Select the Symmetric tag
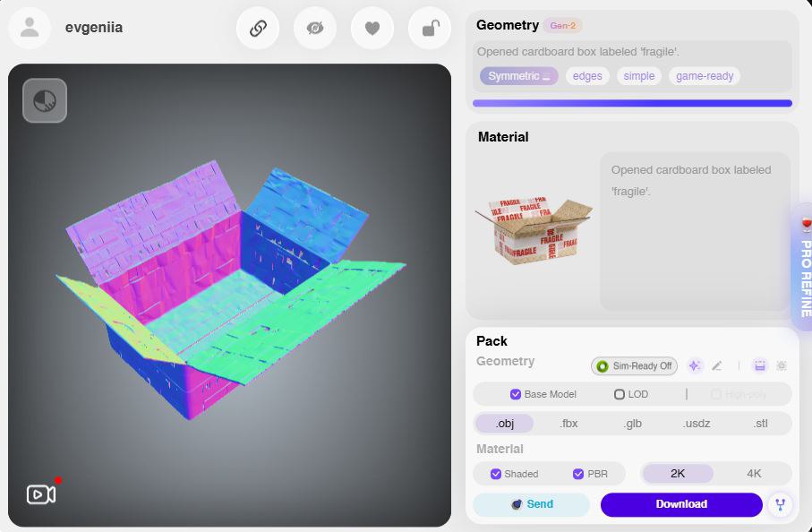The height and width of the screenshot is (532, 812). point(519,76)
